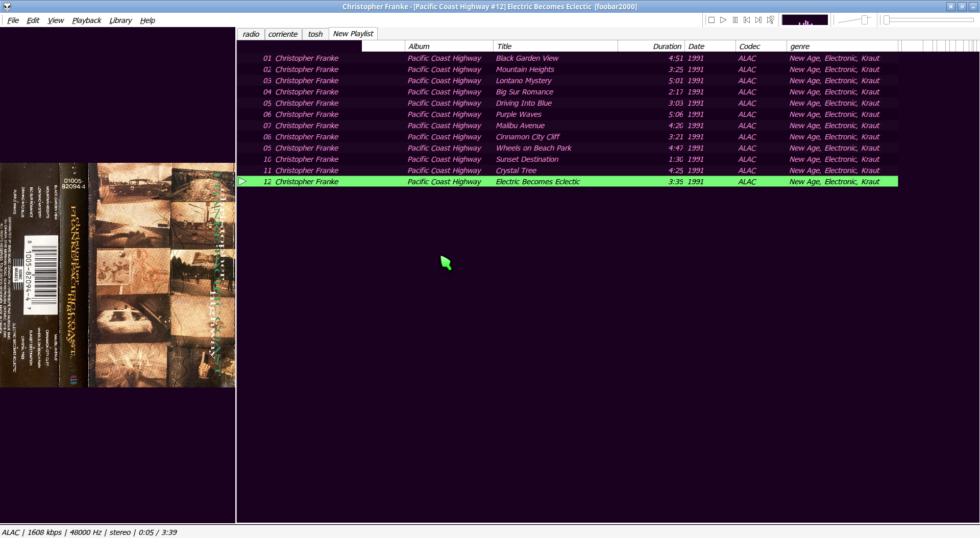Switch to the tosh playlist tab
This screenshot has width=980, height=538.
[x=315, y=34]
